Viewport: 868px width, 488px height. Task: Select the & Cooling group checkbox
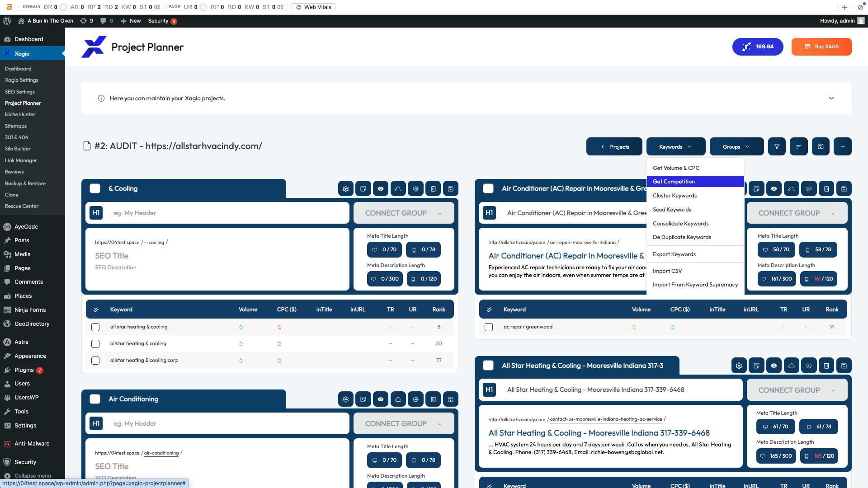pyautogui.click(x=95, y=189)
